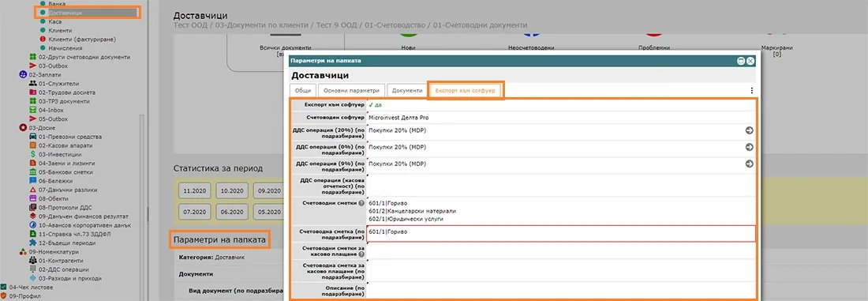The width and height of the screenshot is (868, 301).
Task: Select the 02-Заплати section icon
Action: 23,74
